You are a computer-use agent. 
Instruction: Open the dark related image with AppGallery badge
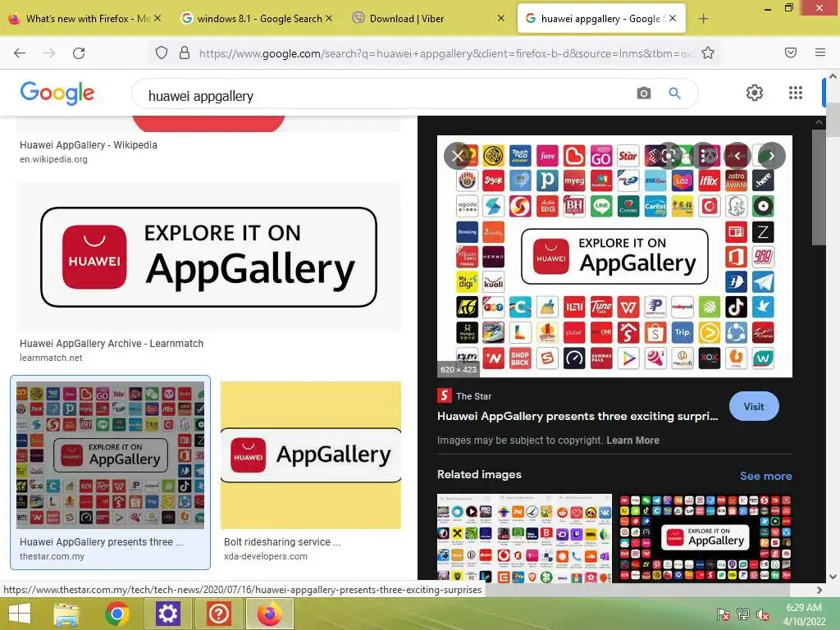click(x=705, y=538)
